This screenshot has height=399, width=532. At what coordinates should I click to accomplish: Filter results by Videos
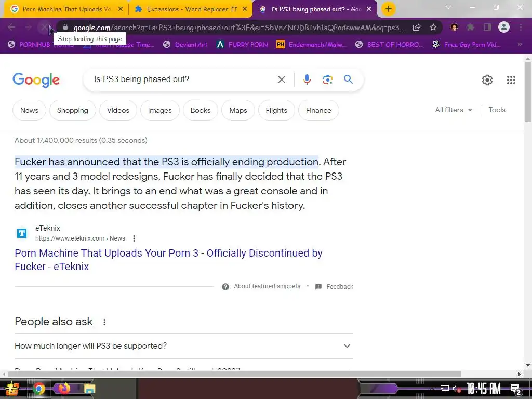click(x=118, y=110)
